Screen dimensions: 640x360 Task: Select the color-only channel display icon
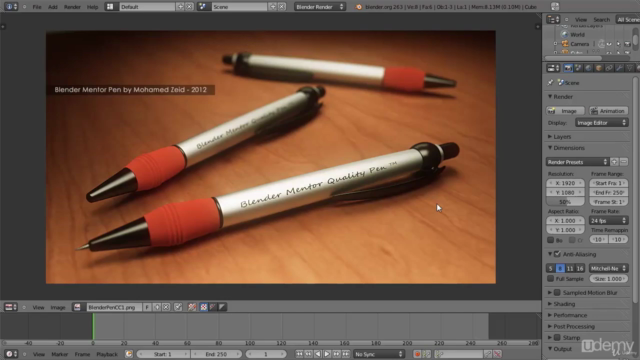pos(203,307)
